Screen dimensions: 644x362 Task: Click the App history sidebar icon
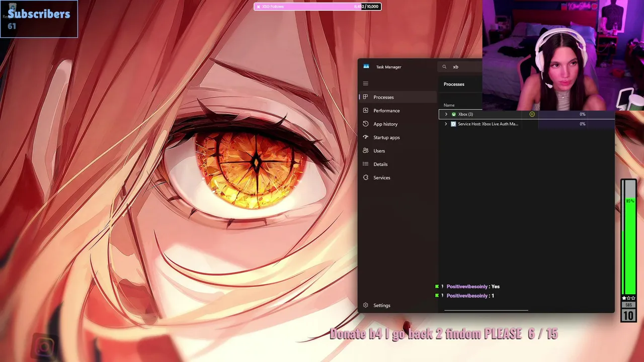coord(366,124)
